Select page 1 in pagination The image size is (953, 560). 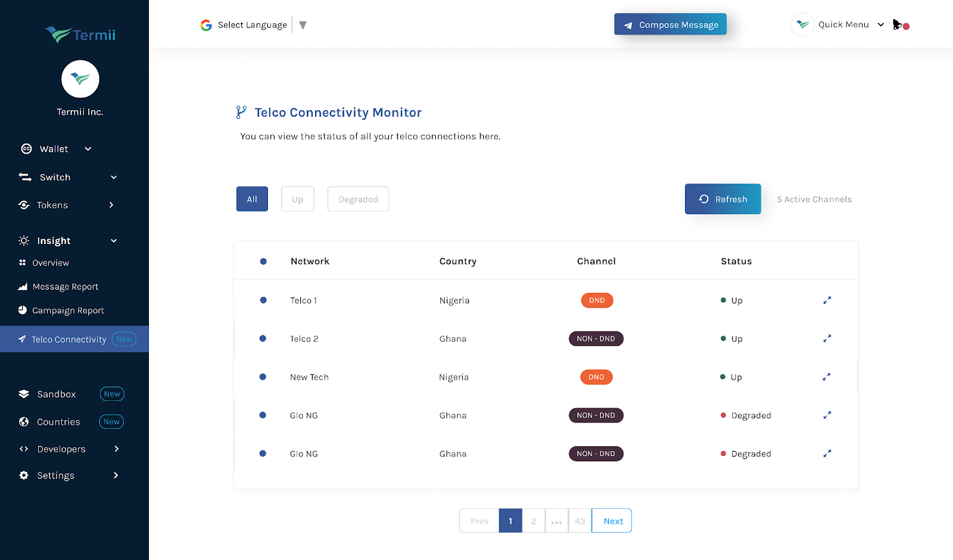pyautogui.click(x=510, y=521)
